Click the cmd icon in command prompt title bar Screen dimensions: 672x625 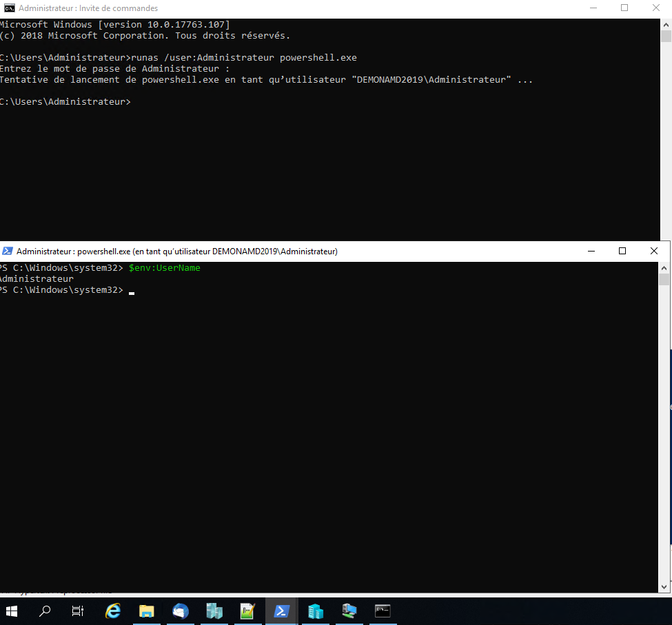(9, 8)
